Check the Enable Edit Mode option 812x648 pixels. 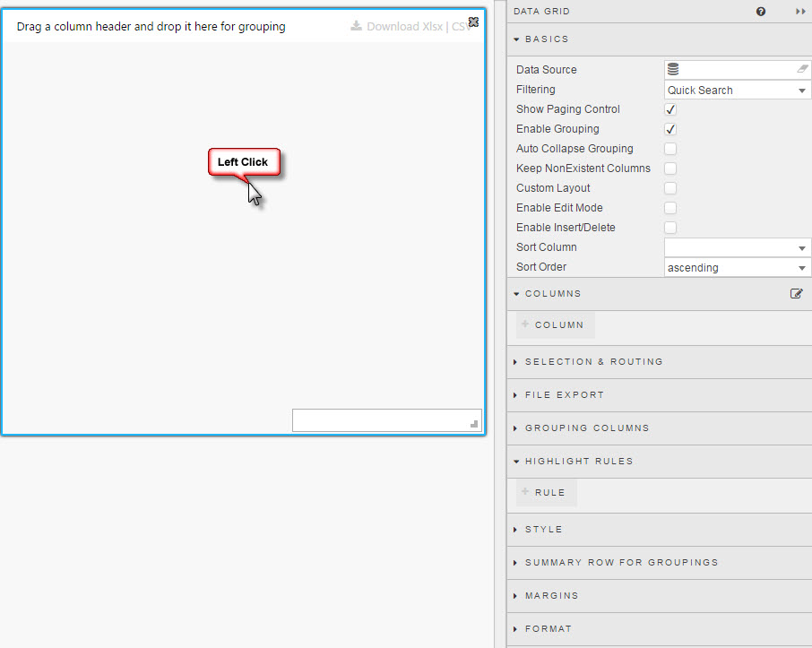(x=668, y=207)
